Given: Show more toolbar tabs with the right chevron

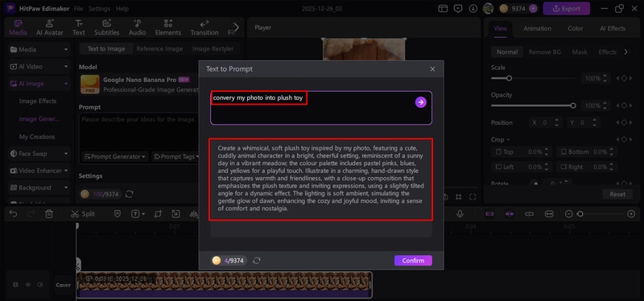Looking at the screenshot, I should click(237, 27).
